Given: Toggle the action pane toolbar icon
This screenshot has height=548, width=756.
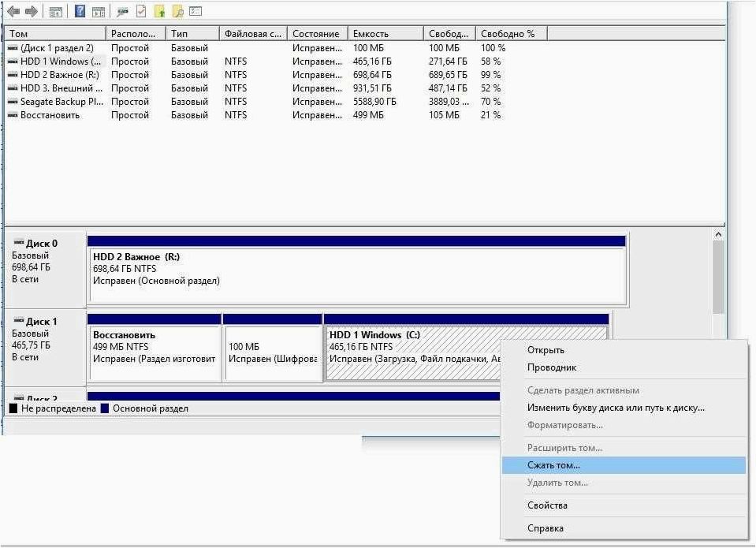Looking at the screenshot, I should pyautogui.click(x=99, y=12).
